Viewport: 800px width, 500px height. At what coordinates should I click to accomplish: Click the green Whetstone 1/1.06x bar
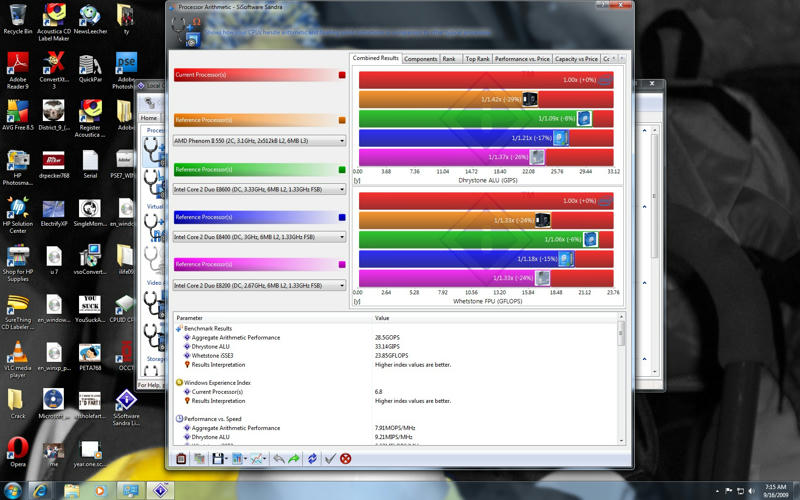coord(479,239)
